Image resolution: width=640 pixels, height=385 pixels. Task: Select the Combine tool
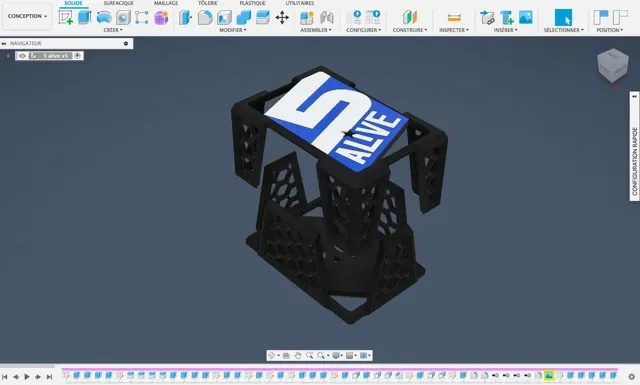point(244,18)
